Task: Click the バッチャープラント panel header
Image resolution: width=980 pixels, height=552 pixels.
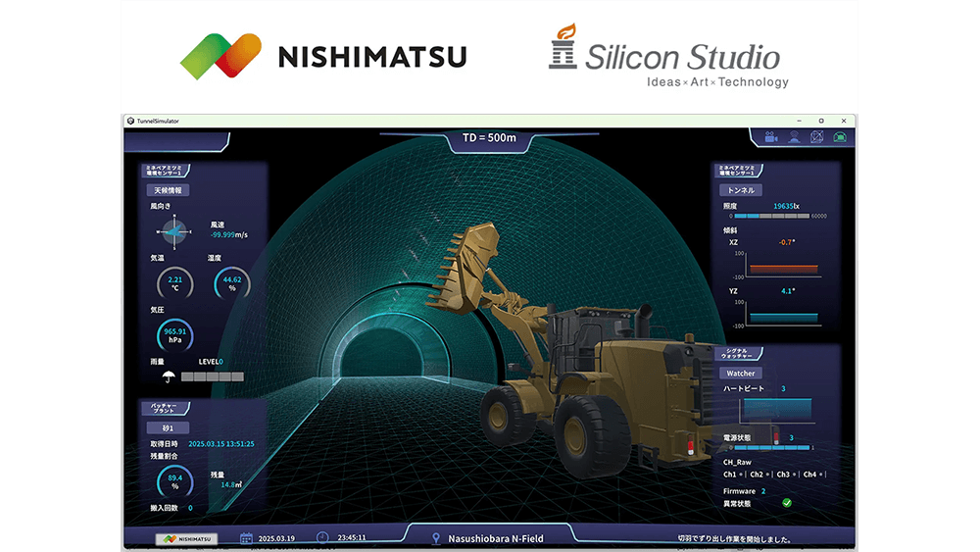Action: (165, 408)
